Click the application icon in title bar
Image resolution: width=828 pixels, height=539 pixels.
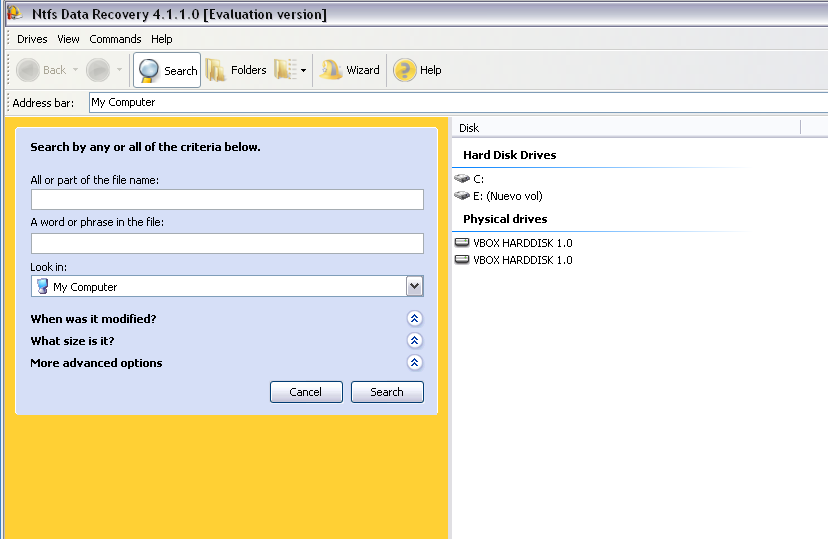point(14,13)
